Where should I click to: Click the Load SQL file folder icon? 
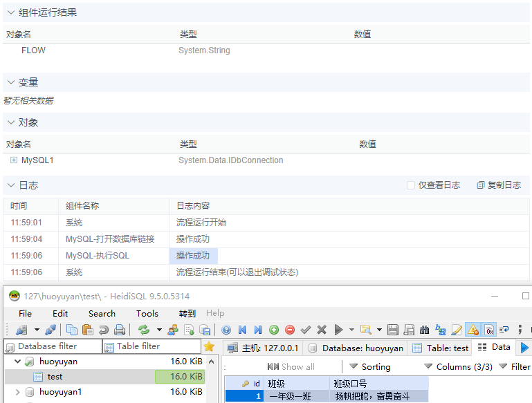(365, 330)
